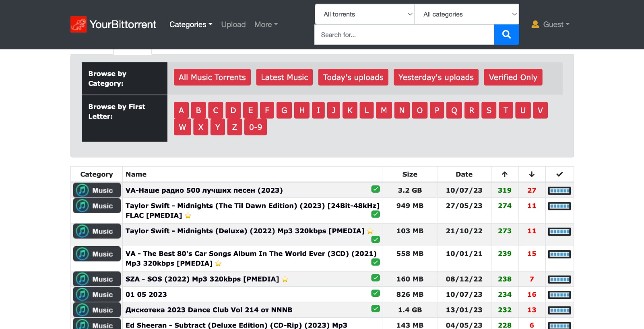Click the sort by seeders up-arrow icon
The width and height of the screenshot is (644, 329).
[x=505, y=174]
